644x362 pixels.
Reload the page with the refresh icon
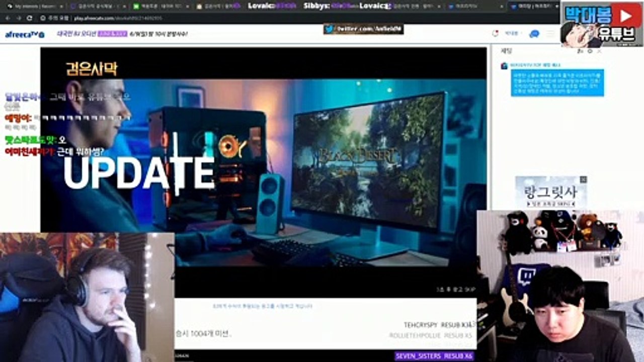(x=30, y=18)
